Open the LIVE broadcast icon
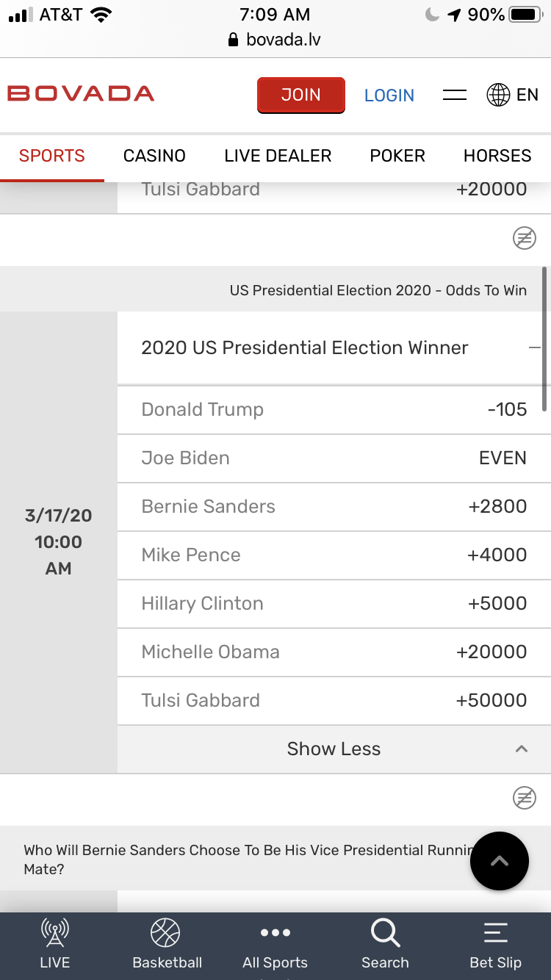Viewport: 551px width, 980px height. click(55, 933)
